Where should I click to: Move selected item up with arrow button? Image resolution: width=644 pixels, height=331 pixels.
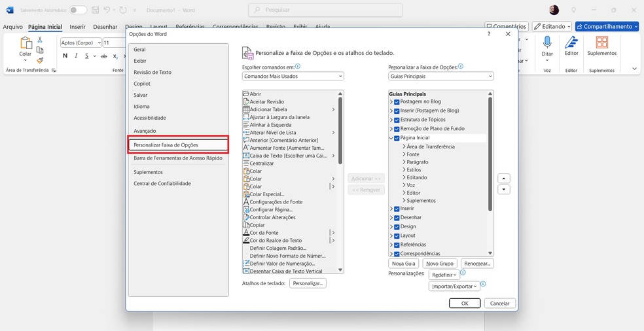point(504,179)
